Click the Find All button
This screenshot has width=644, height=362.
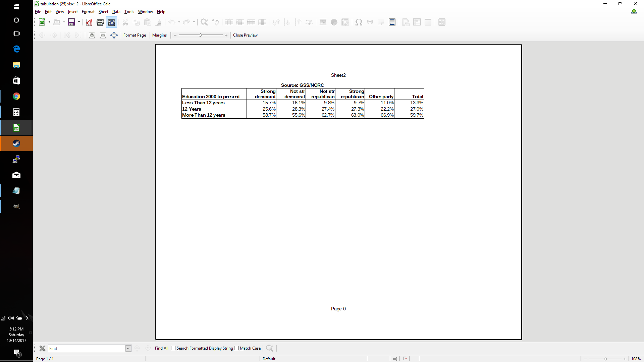pyautogui.click(x=162, y=348)
